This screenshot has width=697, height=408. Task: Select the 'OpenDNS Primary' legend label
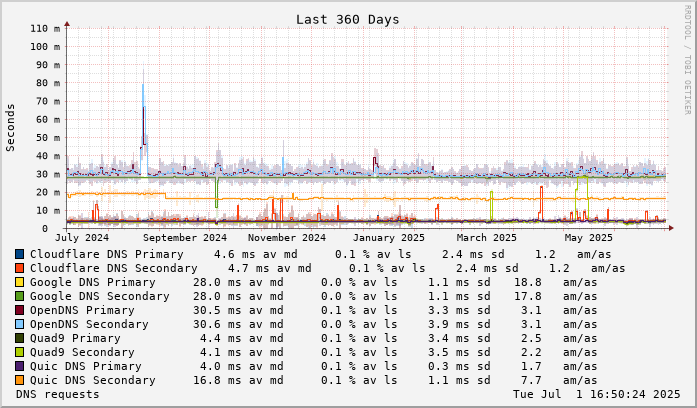[82, 310]
